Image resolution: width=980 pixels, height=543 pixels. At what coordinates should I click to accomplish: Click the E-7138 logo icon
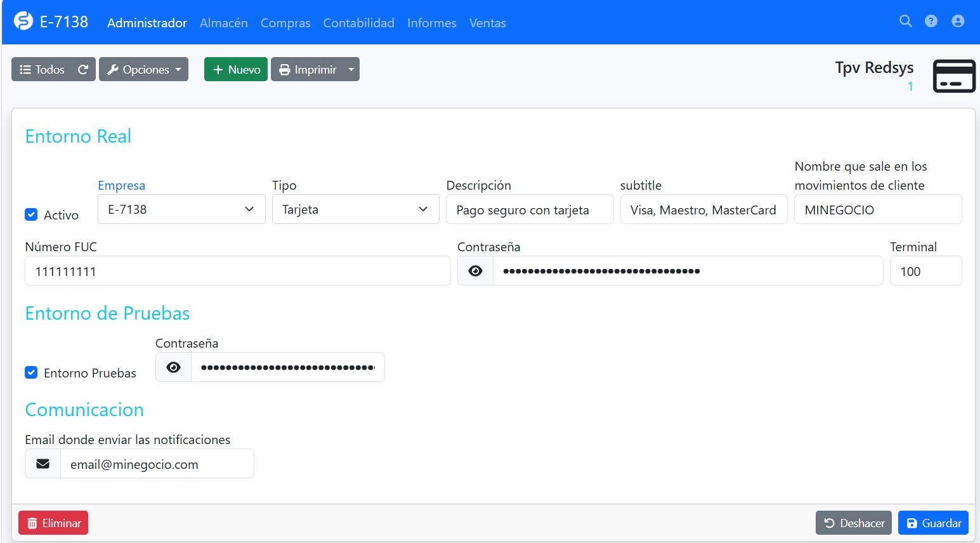pos(23,22)
